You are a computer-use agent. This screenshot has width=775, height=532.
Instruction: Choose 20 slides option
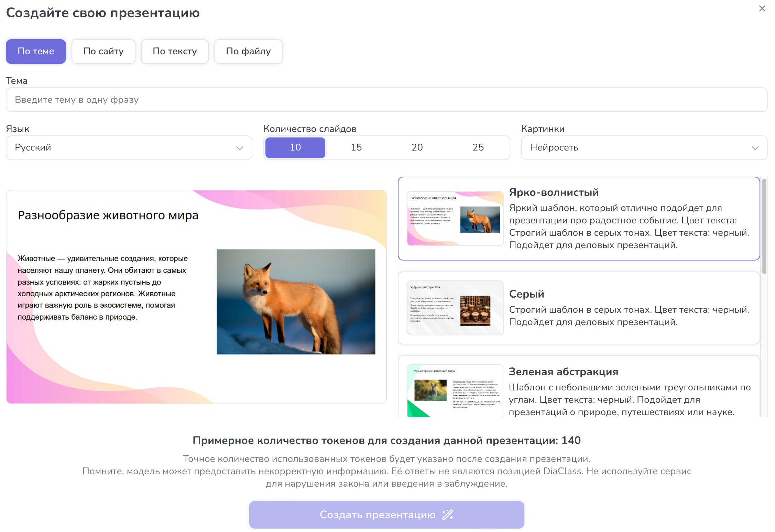417,148
